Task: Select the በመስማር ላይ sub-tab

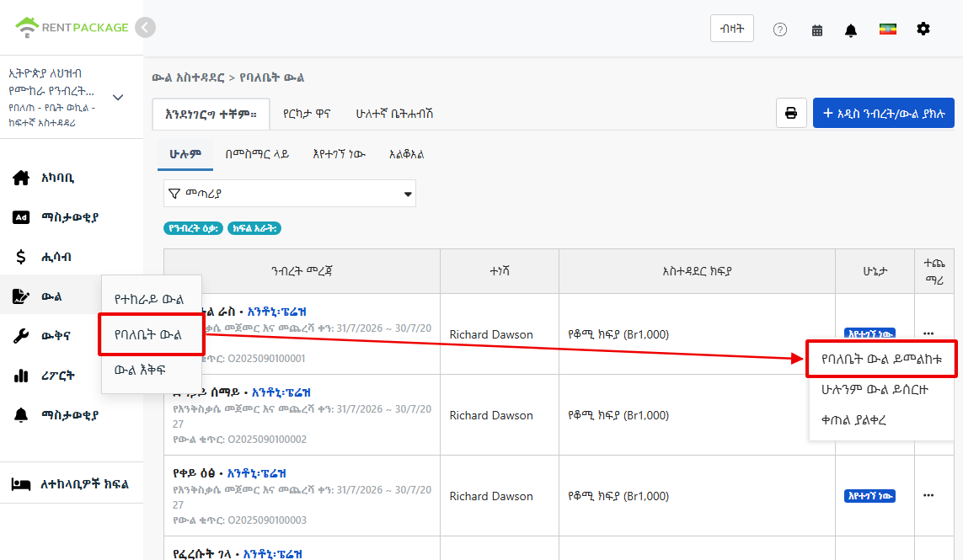Action: tap(257, 155)
